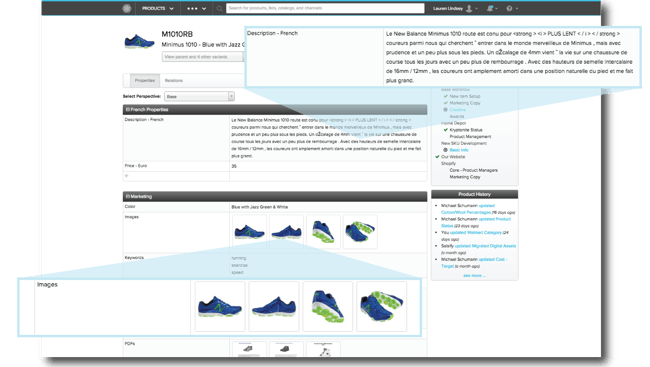The image size is (650, 367).
Task: Open the Select Perspective 'Base' combo box
Action: pos(199,96)
